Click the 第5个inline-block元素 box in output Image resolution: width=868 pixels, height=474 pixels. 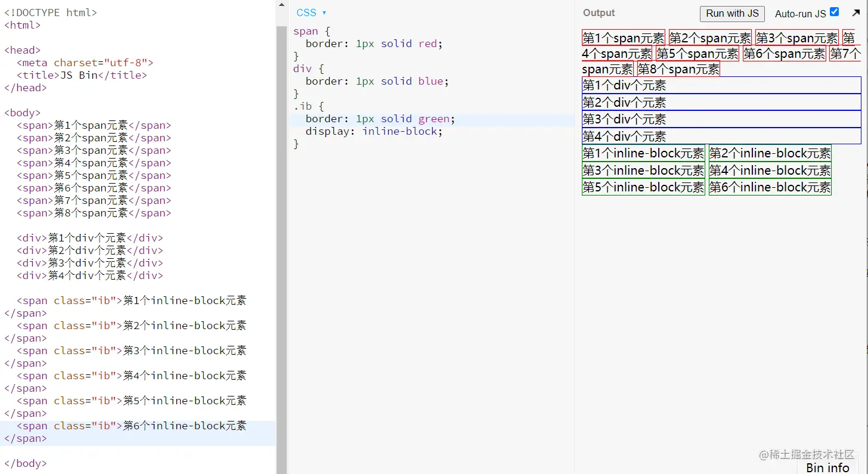[643, 187]
